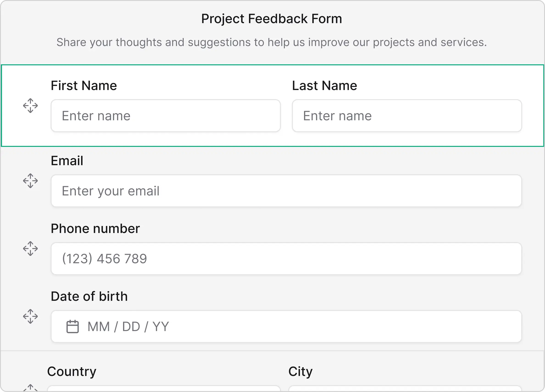Click the First Name label
Image resolution: width=545 pixels, height=392 pixels.
tap(84, 85)
